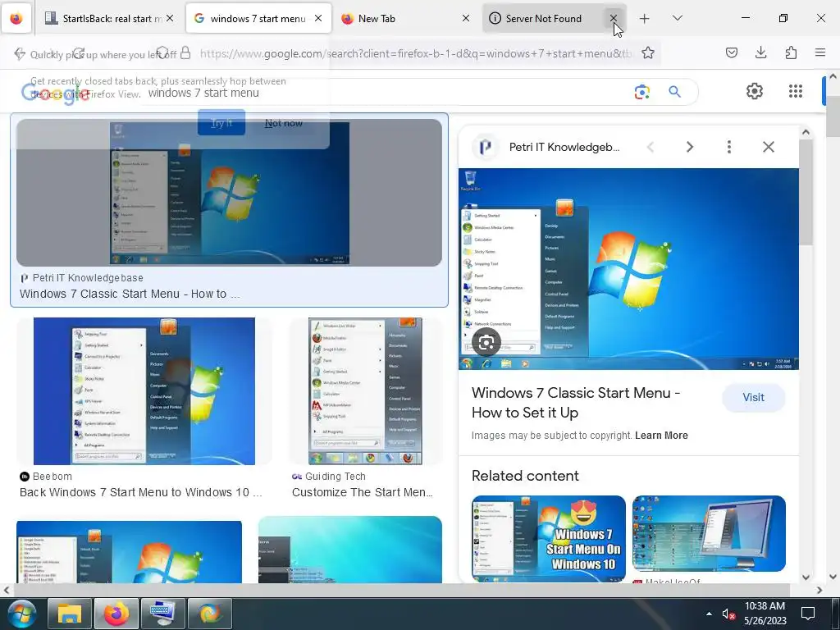
Task: Open the Petri IT Knowledgebase image result
Action: (230, 193)
